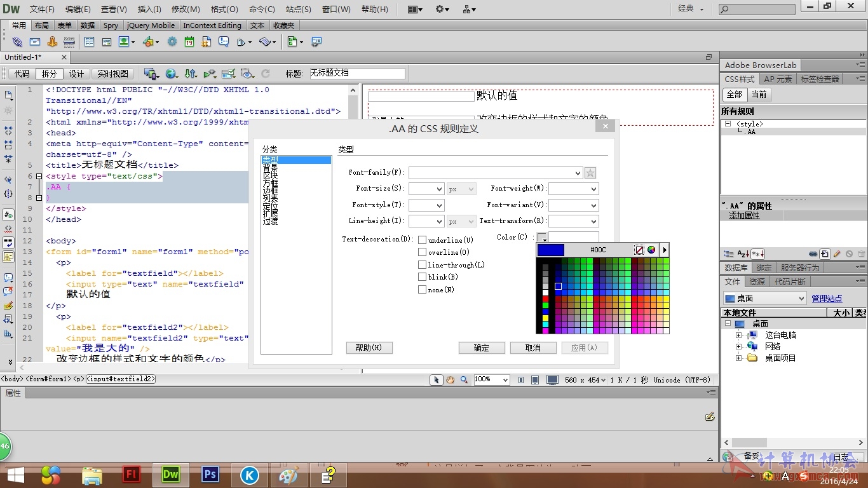868x488 pixels.
Task: Click the insert image icon
Action: tap(123, 41)
